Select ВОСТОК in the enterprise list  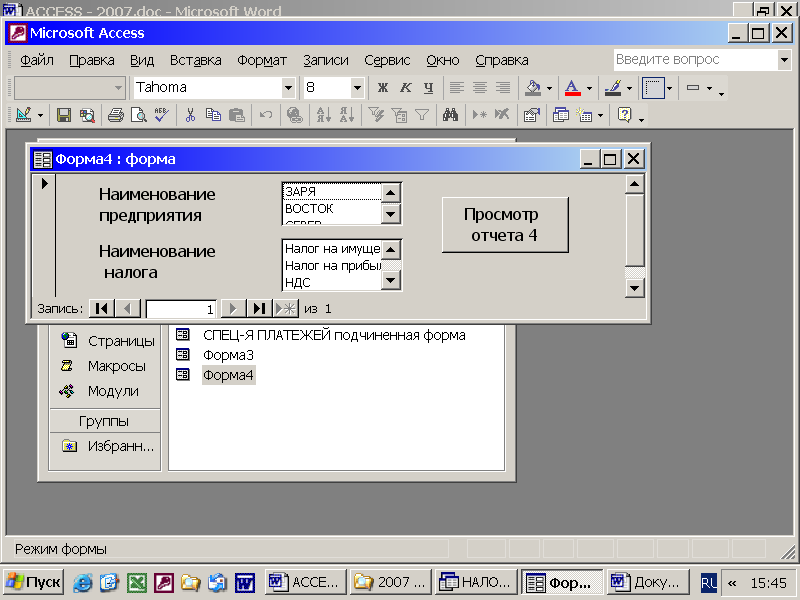coord(332,209)
